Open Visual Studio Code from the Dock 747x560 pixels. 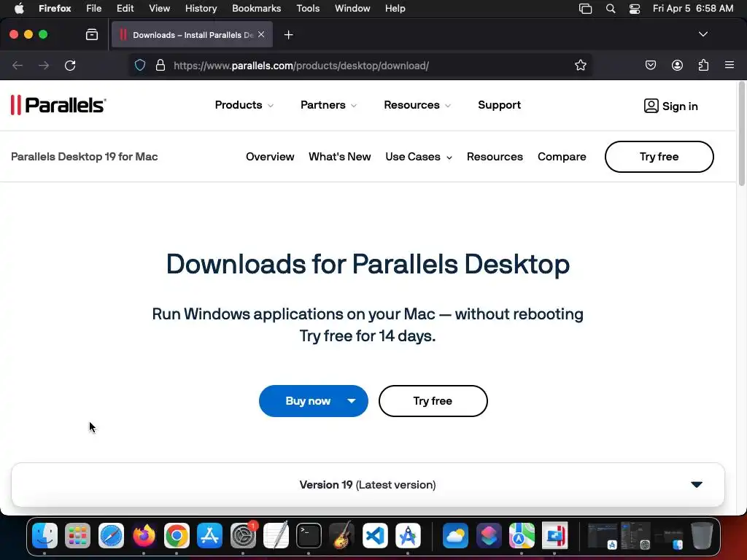click(x=375, y=536)
